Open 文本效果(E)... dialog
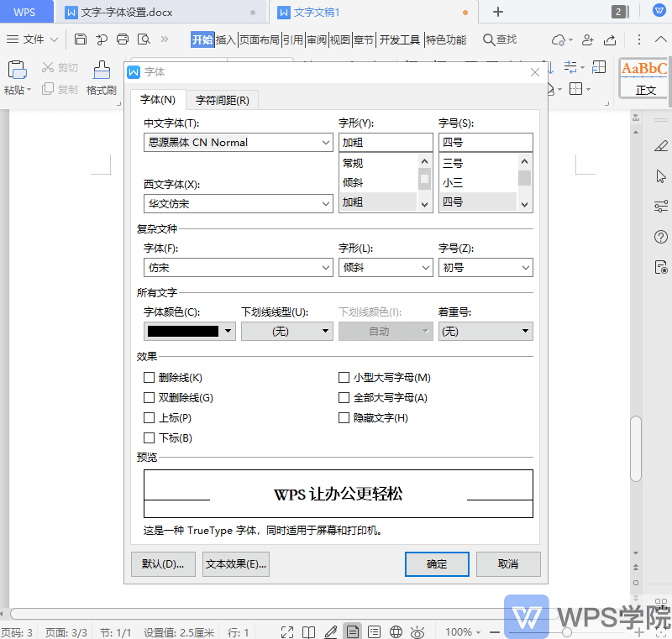The width and height of the screenshot is (672, 639). [236, 564]
